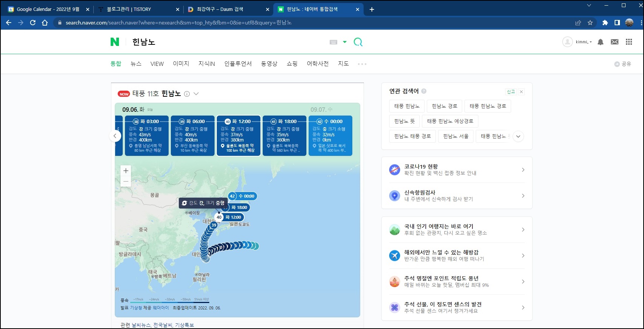
Task: Switch to the 뉴스 tab
Action: point(136,64)
